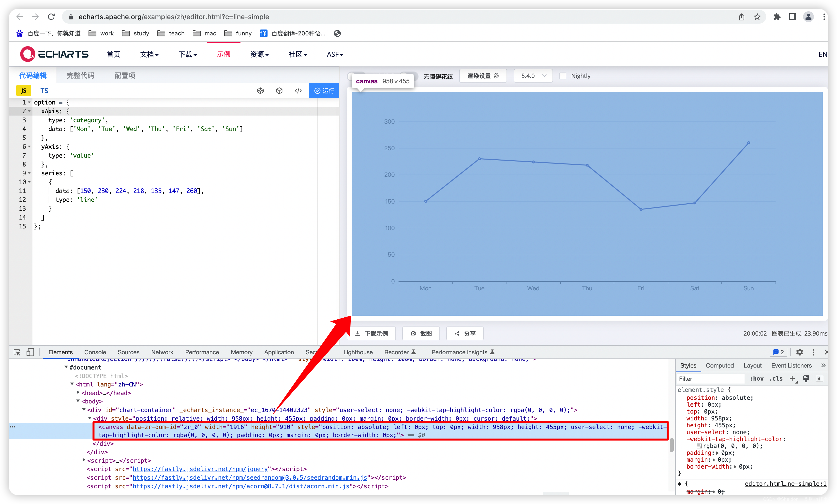
Task: Switch to the Console tab
Action: click(x=95, y=352)
